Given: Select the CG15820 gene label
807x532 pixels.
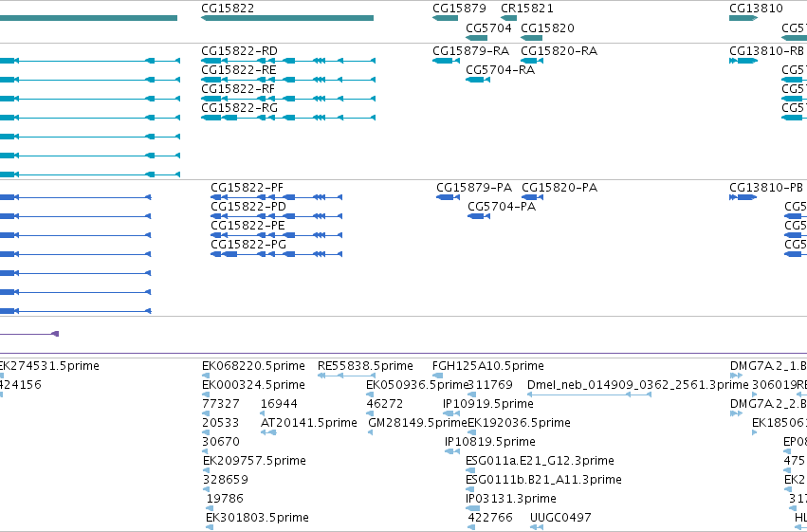Looking at the screenshot, I should (547, 28).
